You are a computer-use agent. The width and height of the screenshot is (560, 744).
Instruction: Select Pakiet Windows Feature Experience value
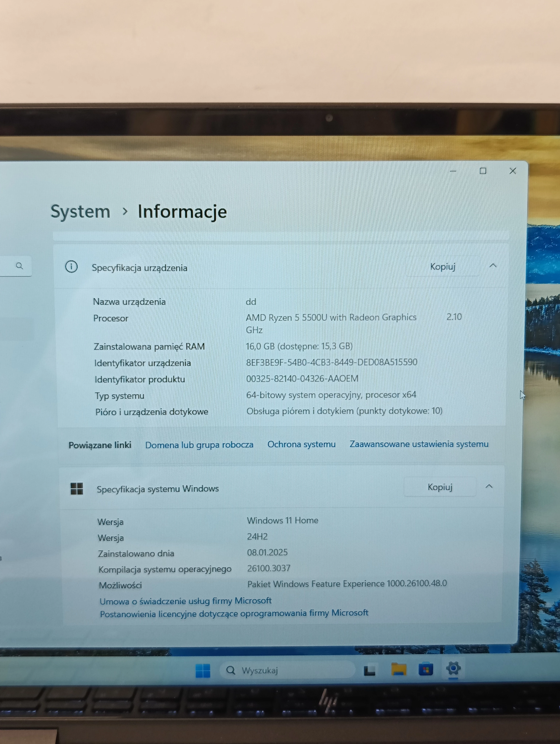[x=347, y=584]
